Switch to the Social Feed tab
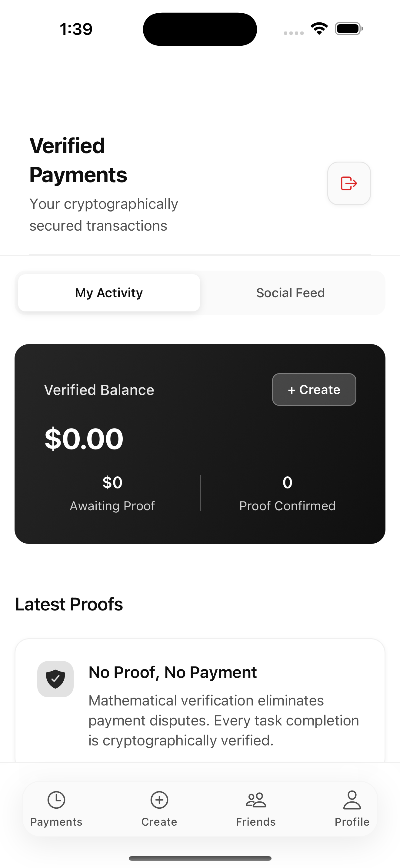This screenshot has height=868, width=400. [x=290, y=292]
